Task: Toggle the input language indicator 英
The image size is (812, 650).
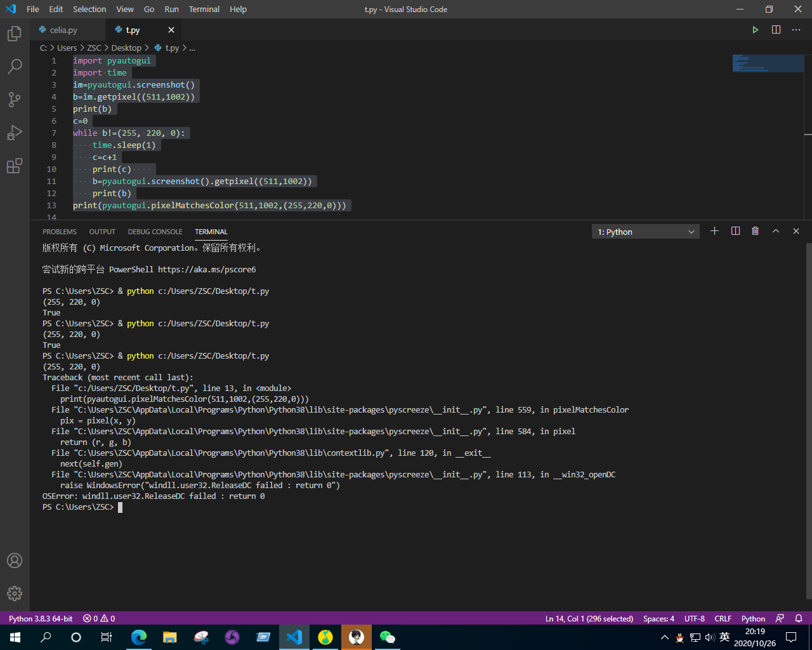Action: [x=724, y=637]
